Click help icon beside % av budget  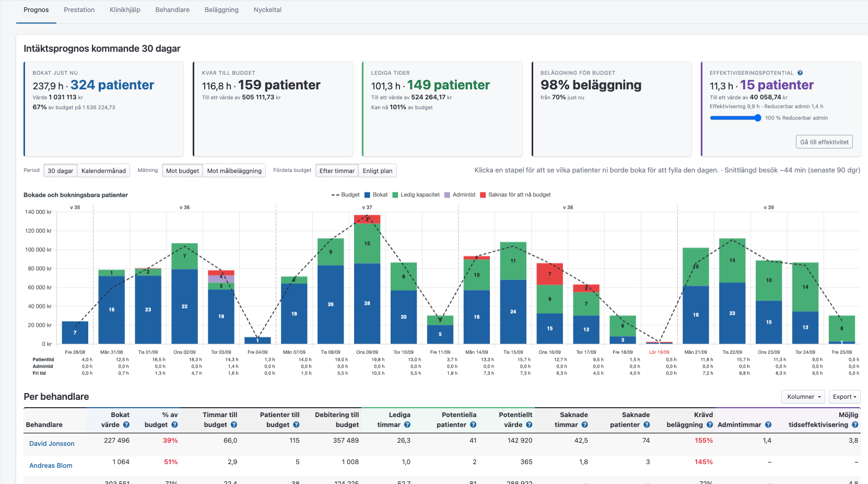(174, 425)
